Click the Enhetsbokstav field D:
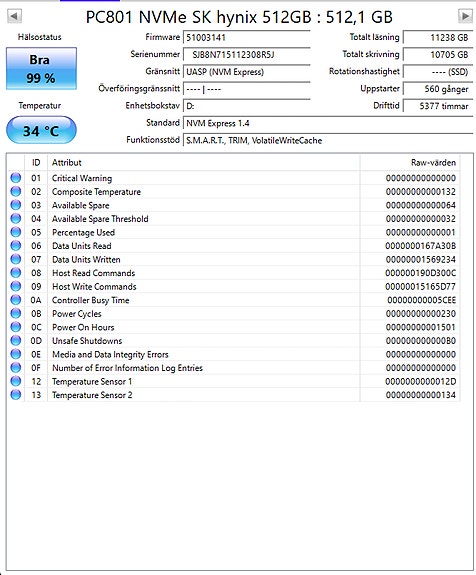 [246, 106]
